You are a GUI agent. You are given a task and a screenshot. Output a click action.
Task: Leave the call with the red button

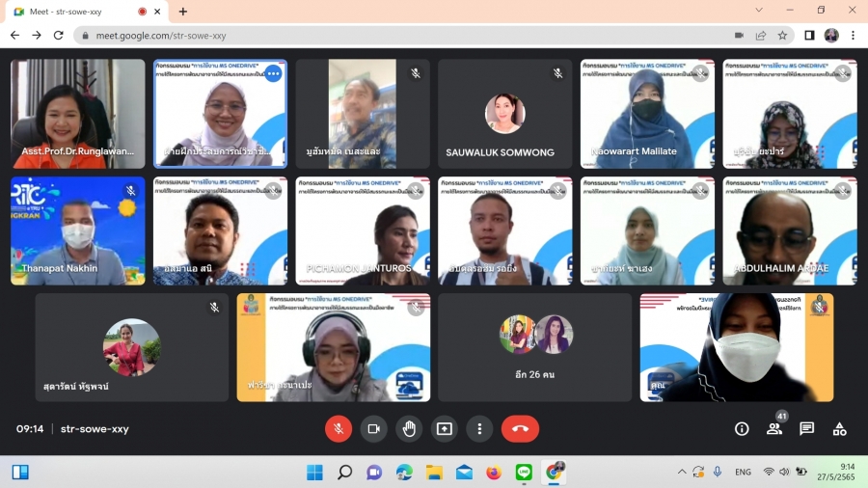[520, 429]
